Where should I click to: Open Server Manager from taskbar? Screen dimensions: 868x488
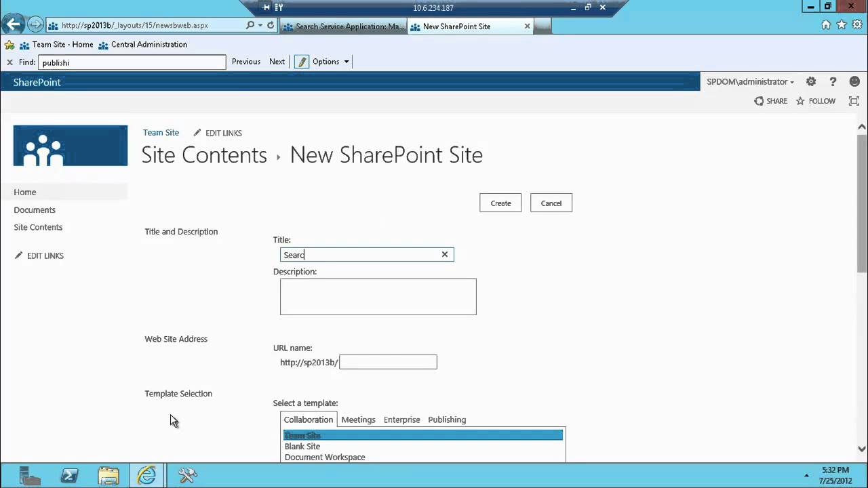(x=29, y=476)
